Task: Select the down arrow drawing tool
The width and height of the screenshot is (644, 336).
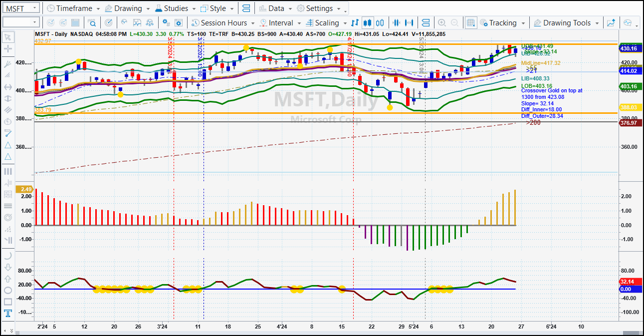Action: point(8,267)
